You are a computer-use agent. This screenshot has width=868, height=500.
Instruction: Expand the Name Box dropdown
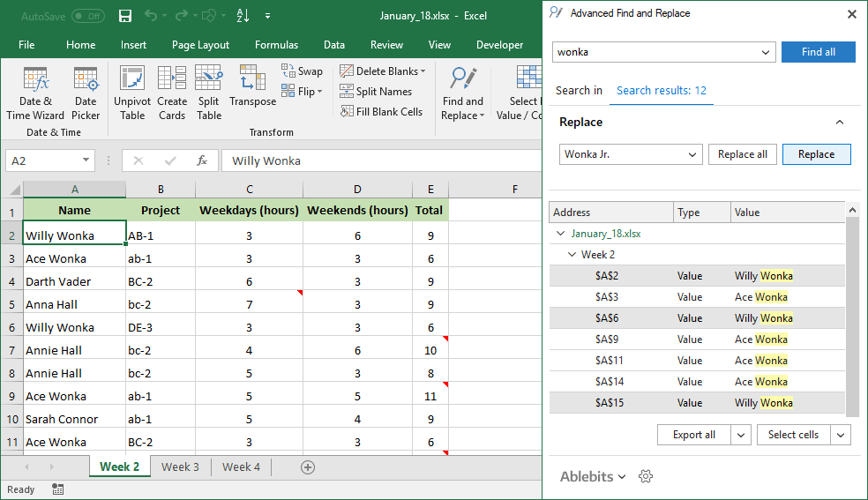pos(86,160)
